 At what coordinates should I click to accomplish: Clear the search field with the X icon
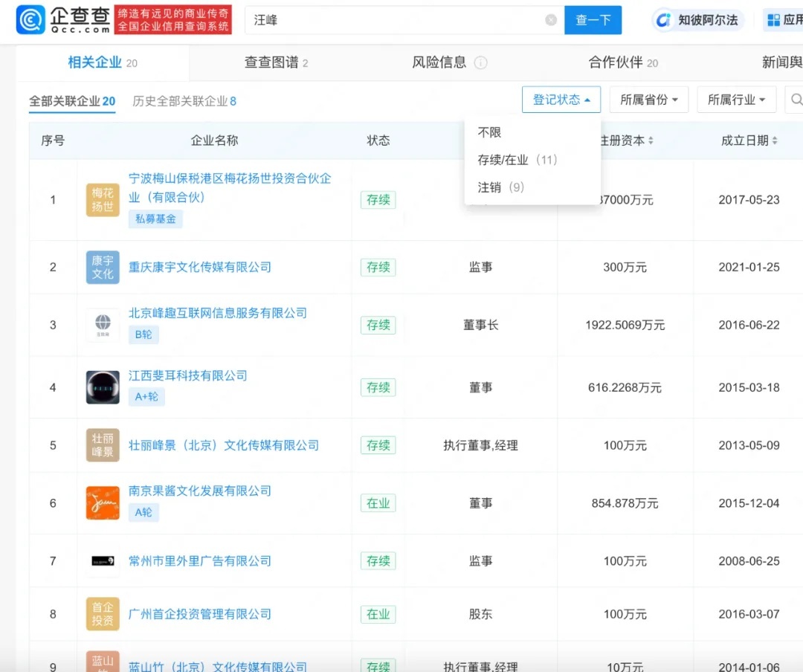[x=551, y=20]
